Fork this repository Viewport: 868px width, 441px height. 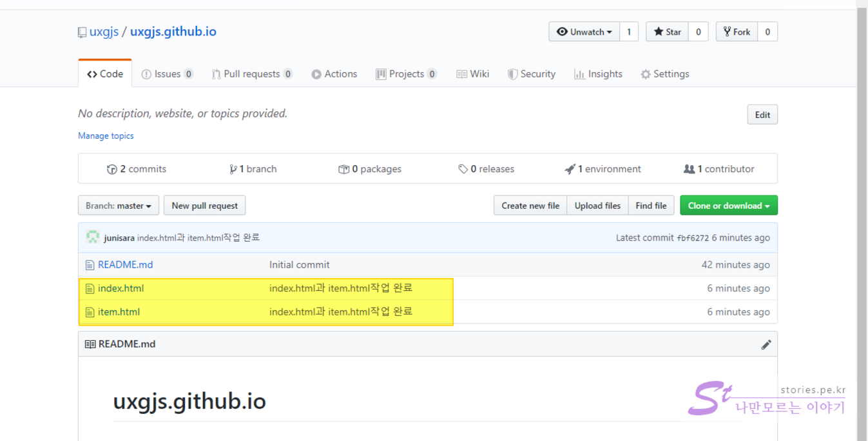click(737, 32)
